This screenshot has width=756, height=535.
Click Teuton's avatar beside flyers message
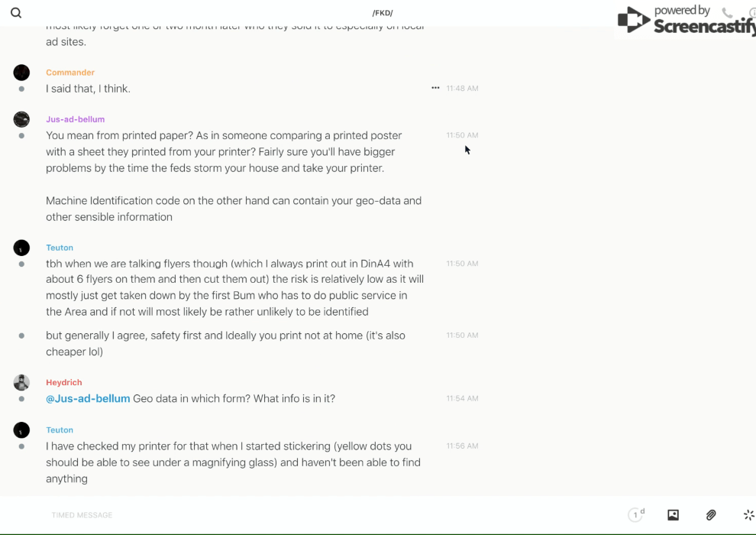click(x=21, y=248)
